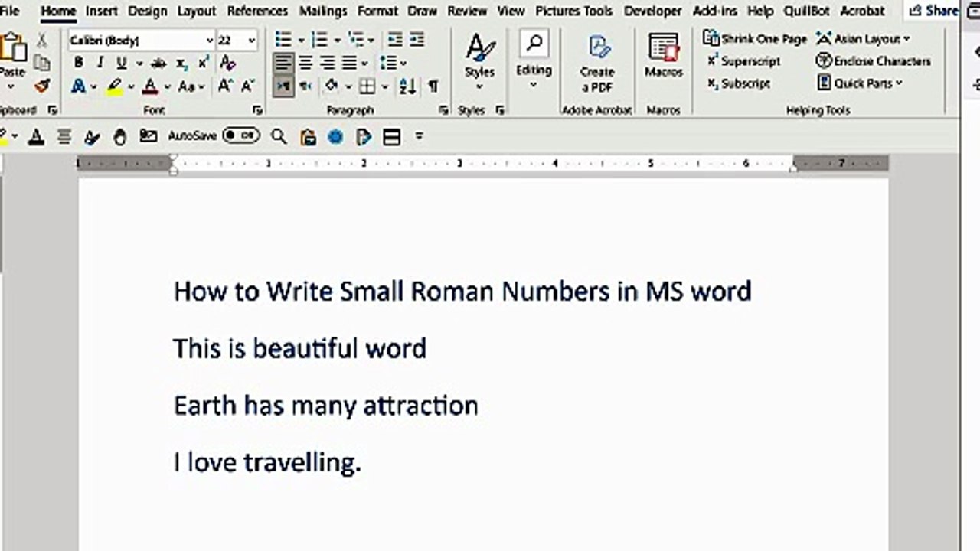Toggle Italic formatting
The width and height of the screenshot is (980, 551).
pyautogui.click(x=100, y=63)
